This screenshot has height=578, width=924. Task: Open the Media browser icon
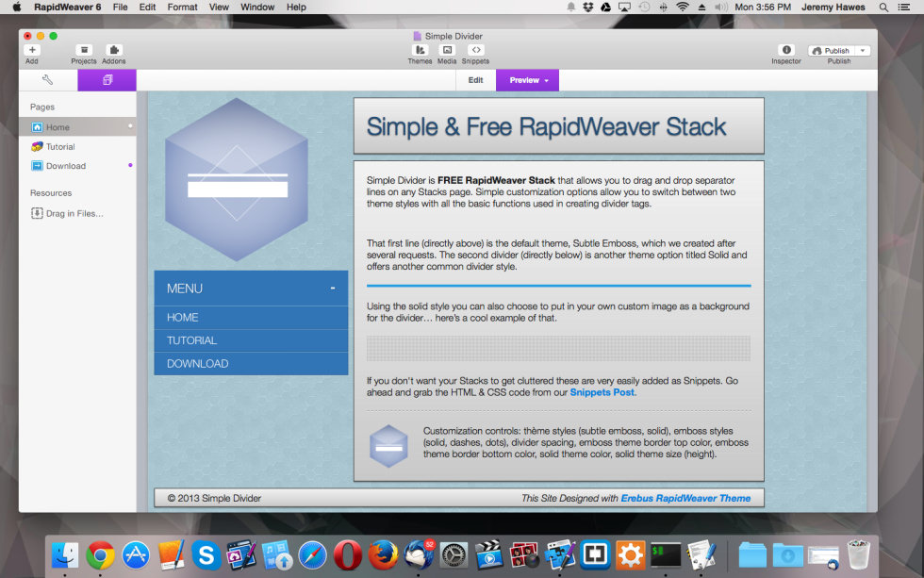pos(447,51)
